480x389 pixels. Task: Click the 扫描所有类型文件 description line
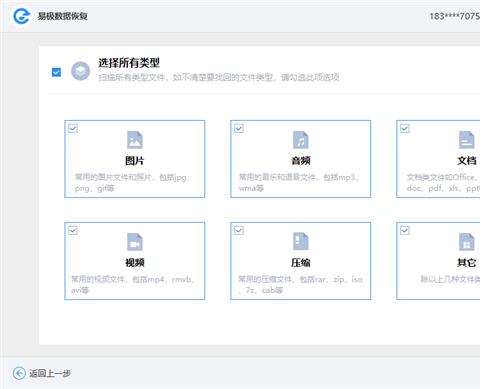click(x=219, y=77)
